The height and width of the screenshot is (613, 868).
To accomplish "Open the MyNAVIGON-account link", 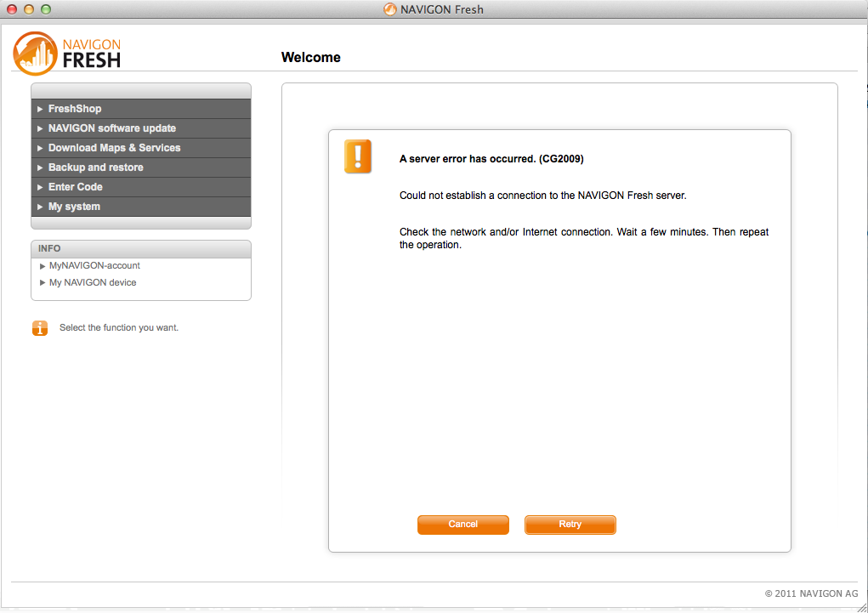I will click(x=94, y=266).
